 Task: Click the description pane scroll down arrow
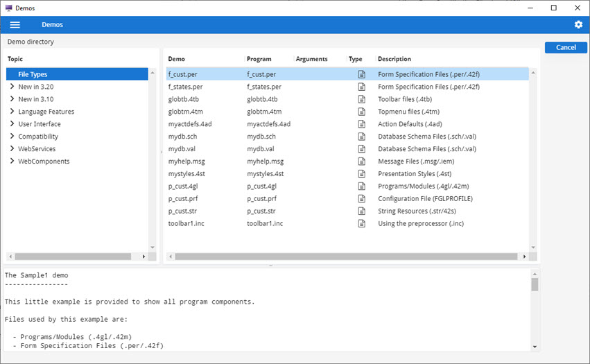pyautogui.click(x=535, y=347)
